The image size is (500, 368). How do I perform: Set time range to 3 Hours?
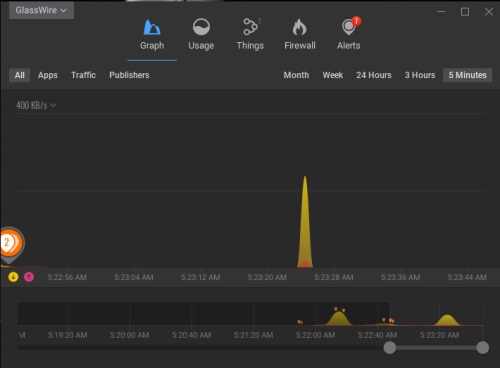point(420,75)
